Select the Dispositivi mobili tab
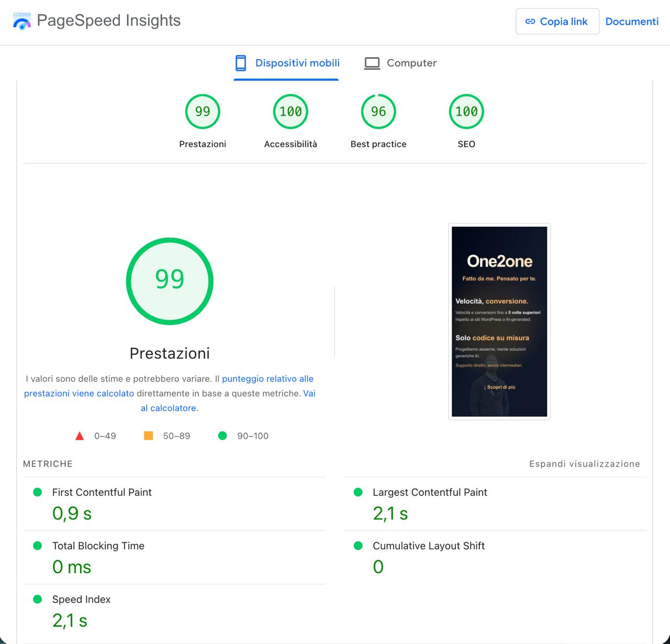 click(x=286, y=63)
